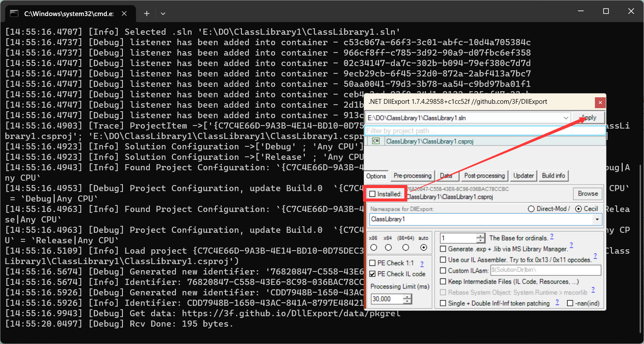Open terminal profile dropdown chevron
Image resolution: width=644 pixels, height=344 pixels.
coord(163,13)
